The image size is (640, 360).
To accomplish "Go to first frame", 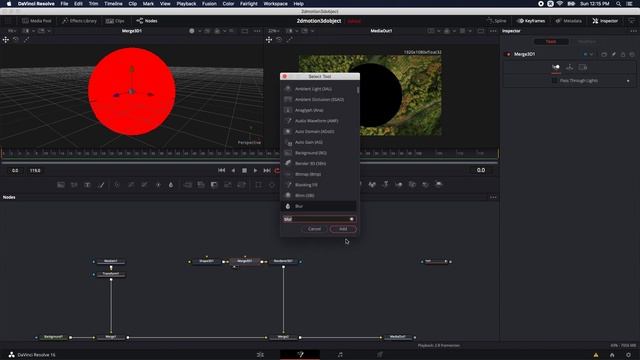I will 222,170.
